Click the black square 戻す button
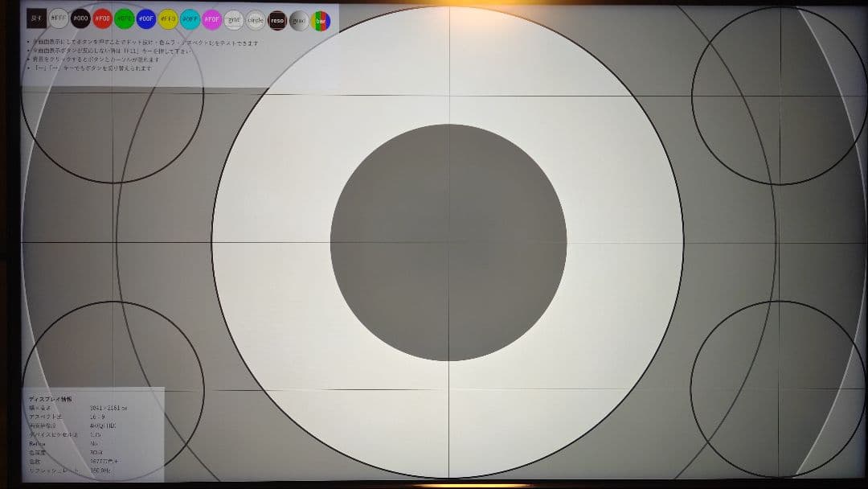Image resolution: width=868 pixels, height=489 pixels. click(36, 18)
